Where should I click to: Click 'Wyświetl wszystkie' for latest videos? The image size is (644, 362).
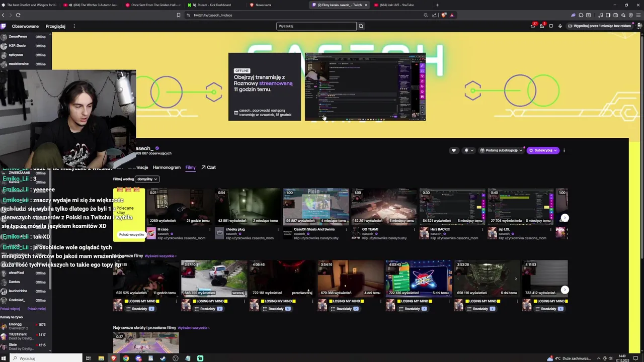[160, 256]
